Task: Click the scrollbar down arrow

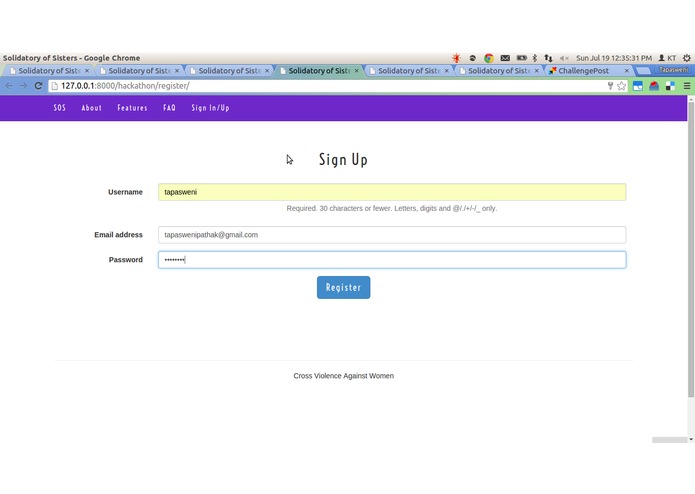Action: (691, 440)
